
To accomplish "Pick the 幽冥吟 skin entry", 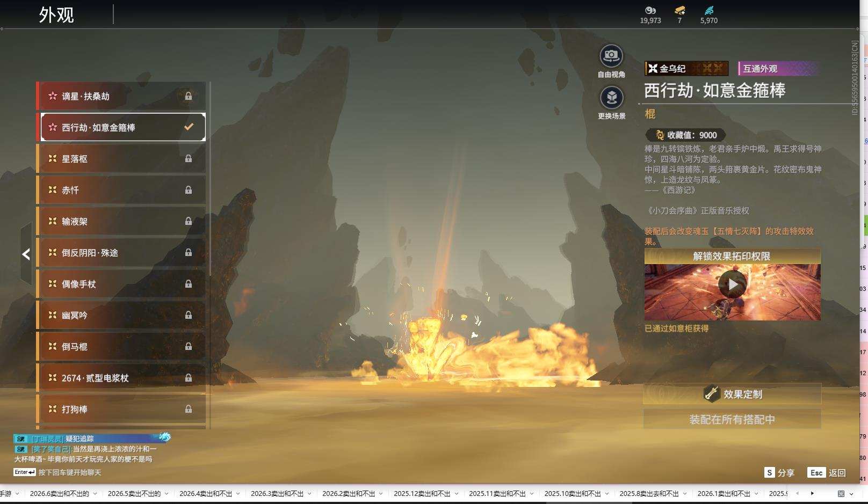I will (x=121, y=315).
